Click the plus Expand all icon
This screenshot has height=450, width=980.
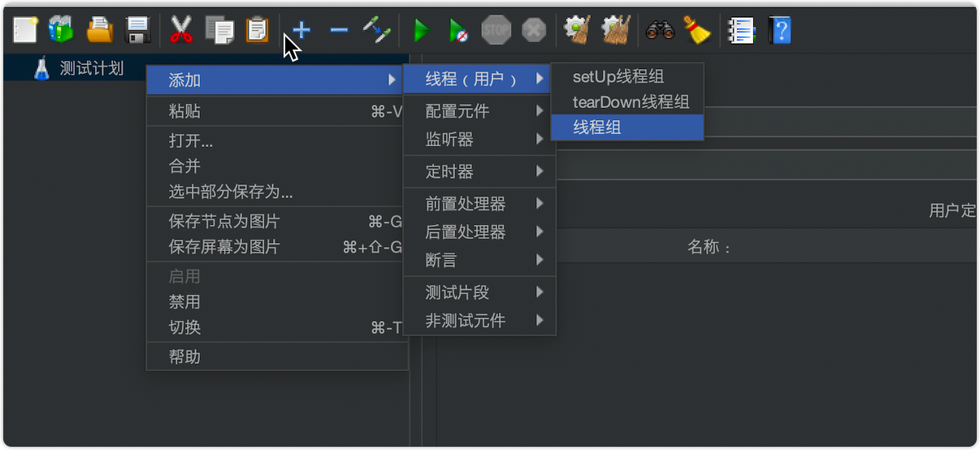(x=301, y=31)
